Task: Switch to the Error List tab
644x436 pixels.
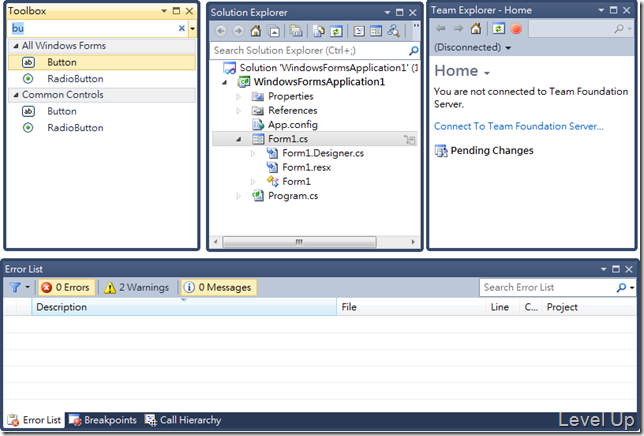Action: [x=34, y=420]
